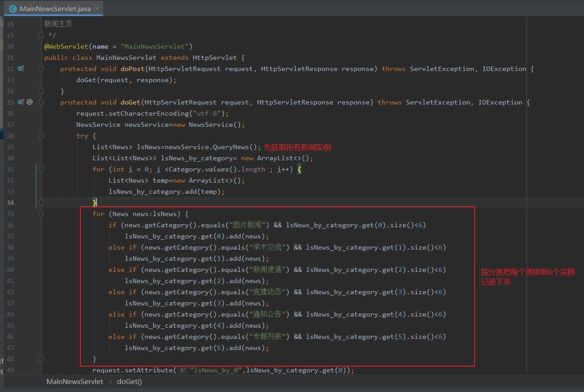Click the "新闻速递" string literal
Screen dimensions: 584x392
(269, 270)
